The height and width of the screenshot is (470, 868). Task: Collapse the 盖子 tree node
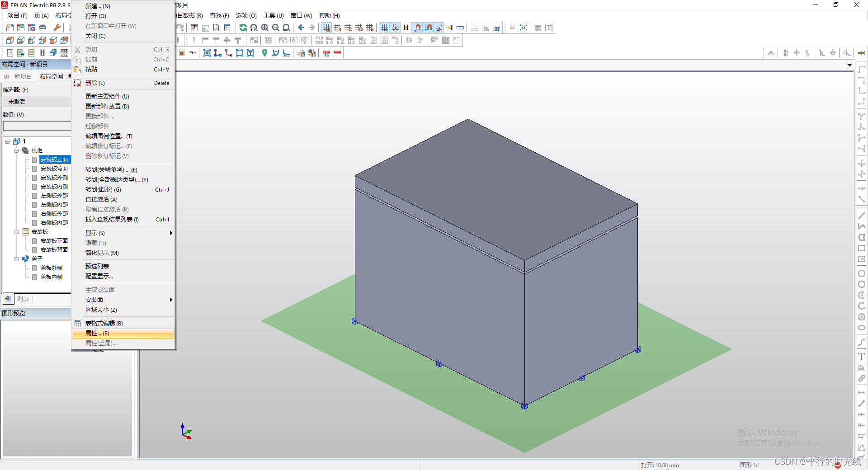17,259
